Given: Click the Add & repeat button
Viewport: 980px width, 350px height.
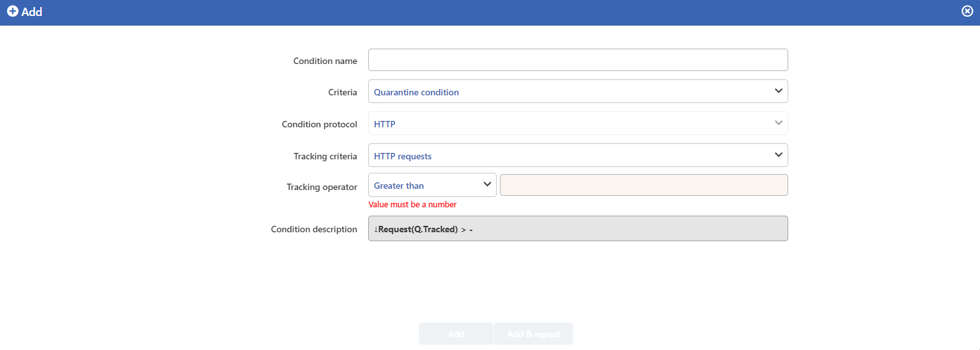Looking at the screenshot, I should tap(533, 334).
